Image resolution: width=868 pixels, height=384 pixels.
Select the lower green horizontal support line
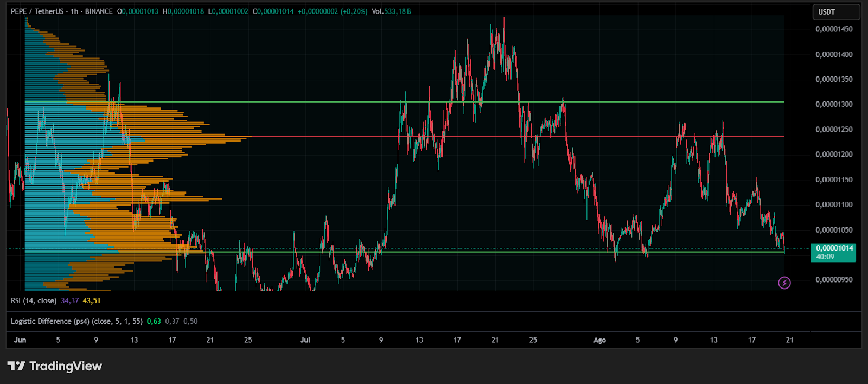[x=488, y=252]
